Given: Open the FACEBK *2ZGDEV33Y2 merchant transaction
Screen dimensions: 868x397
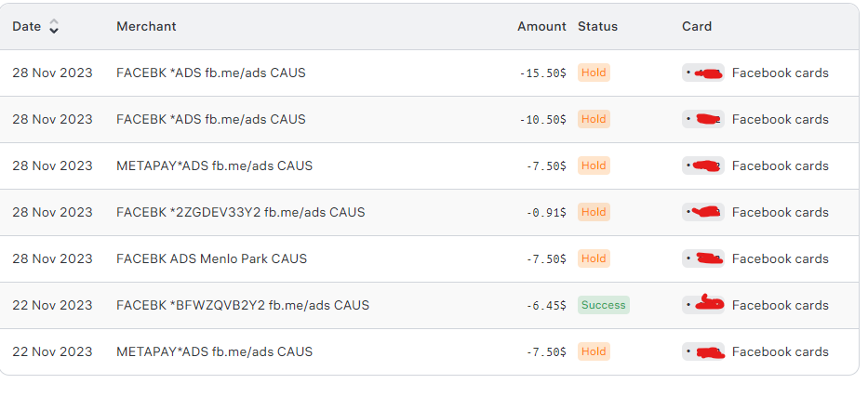Looking at the screenshot, I should pos(241,212).
